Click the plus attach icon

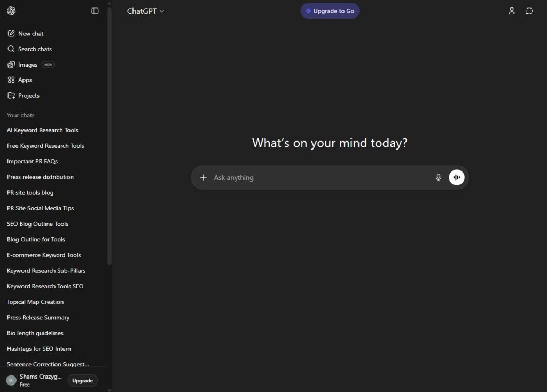pos(204,177)
